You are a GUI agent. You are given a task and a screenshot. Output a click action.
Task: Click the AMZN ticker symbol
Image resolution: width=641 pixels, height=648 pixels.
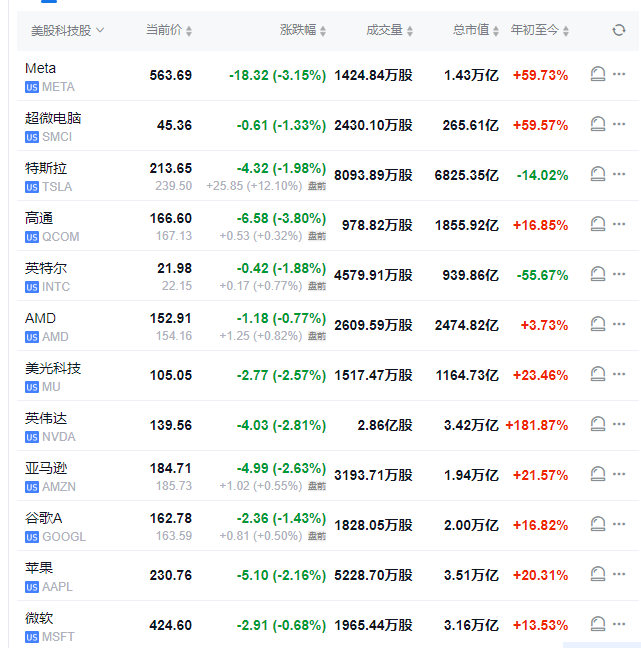click(59, 487)
